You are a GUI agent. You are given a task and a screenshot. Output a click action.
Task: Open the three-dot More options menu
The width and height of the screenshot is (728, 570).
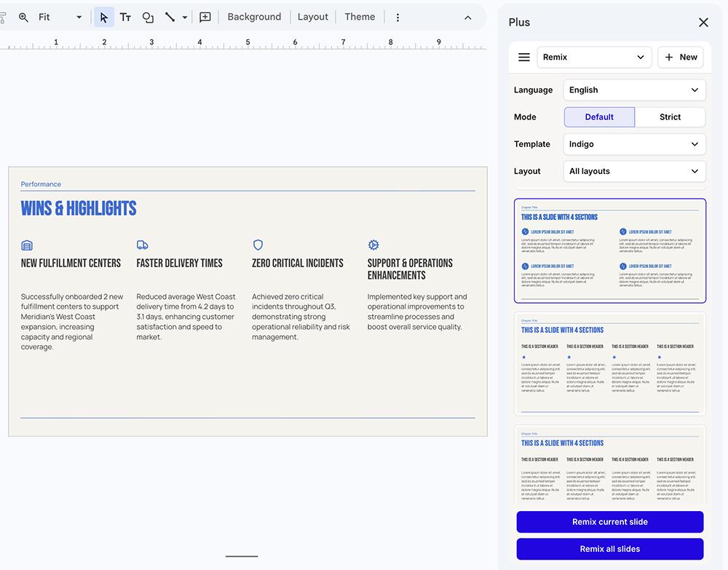tap(397, 17)
